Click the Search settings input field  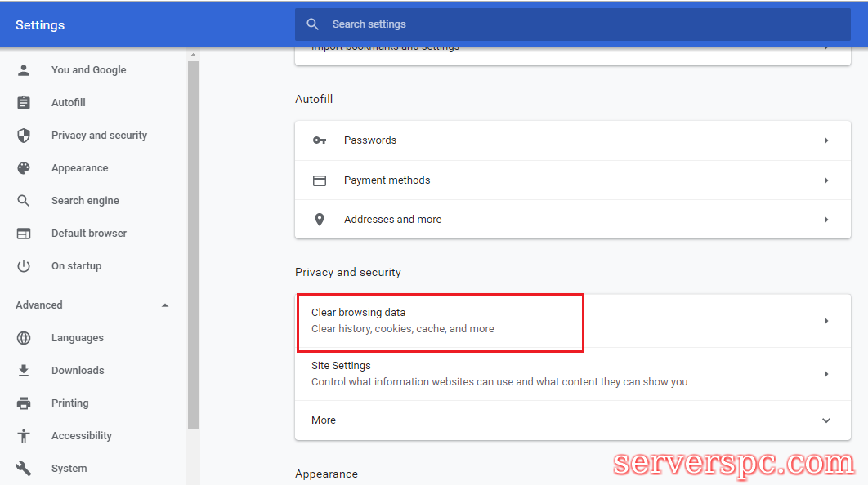tap(572, 24)
